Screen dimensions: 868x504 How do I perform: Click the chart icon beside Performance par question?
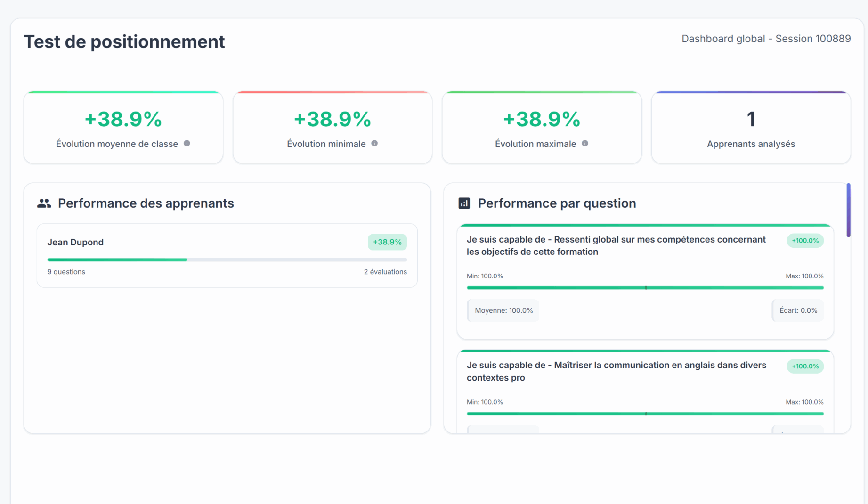pos(464,203)
